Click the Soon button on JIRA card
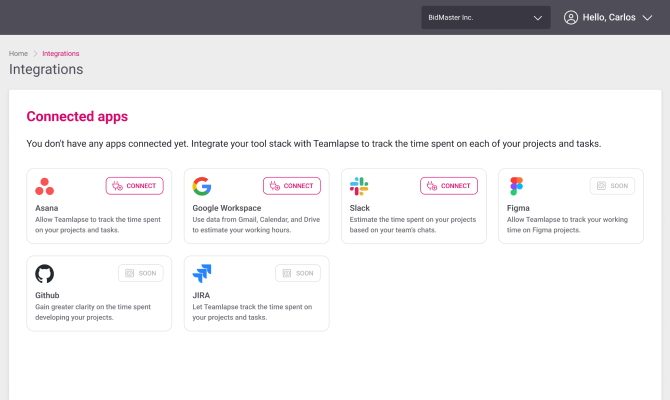The image size is (670, 400). [298, 273]
